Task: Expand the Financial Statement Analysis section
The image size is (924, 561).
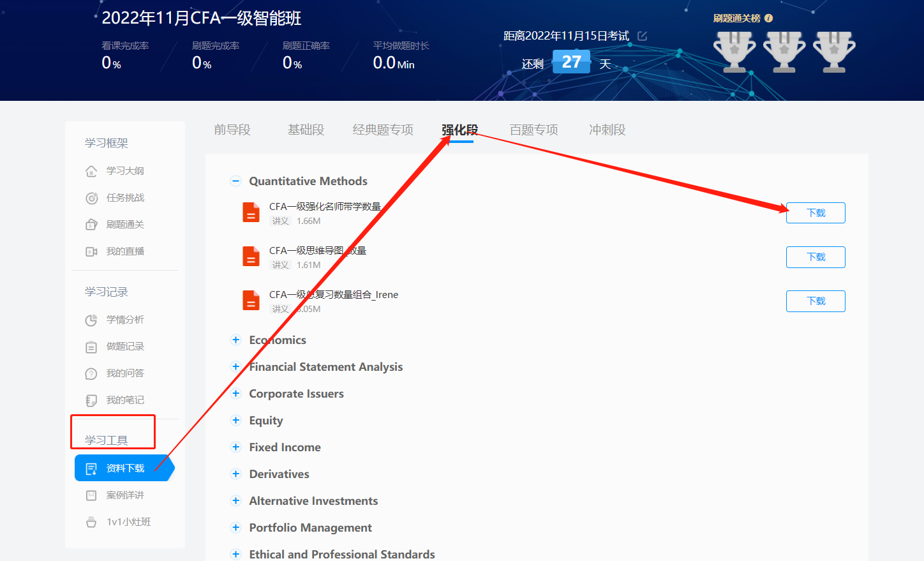Action: point(235,367)
